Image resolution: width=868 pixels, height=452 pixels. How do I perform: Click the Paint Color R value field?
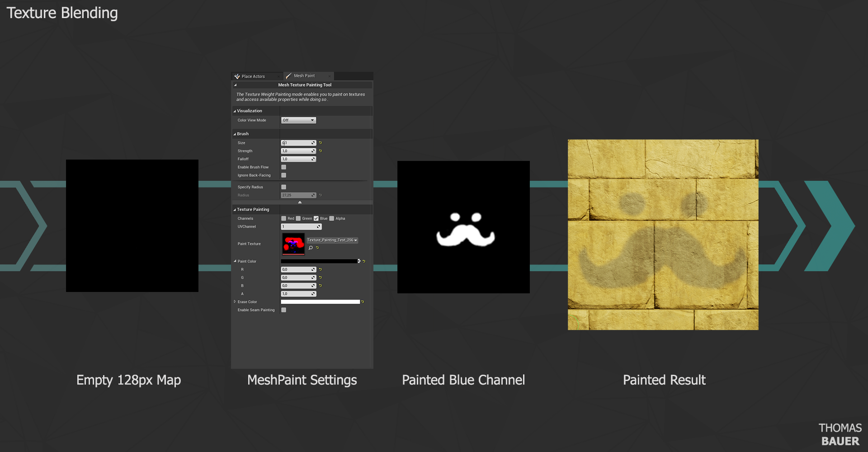[x=298, y=269]
